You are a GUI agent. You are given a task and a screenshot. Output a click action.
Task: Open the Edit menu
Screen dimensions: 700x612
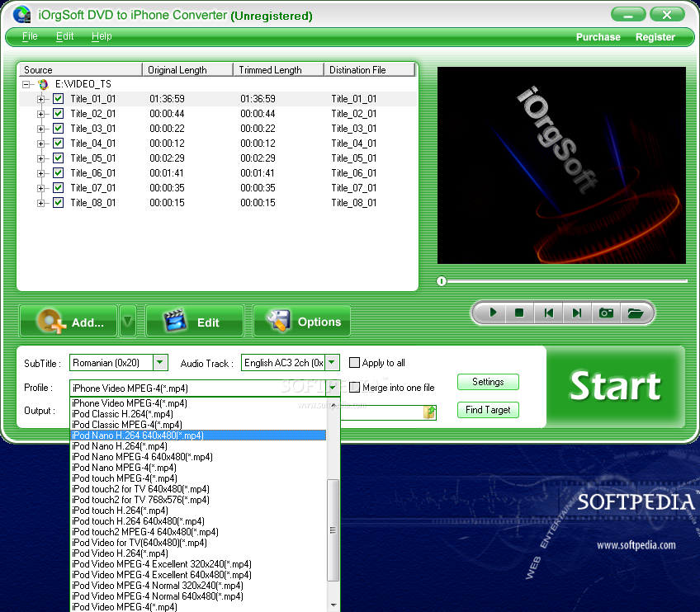point(64,36)
